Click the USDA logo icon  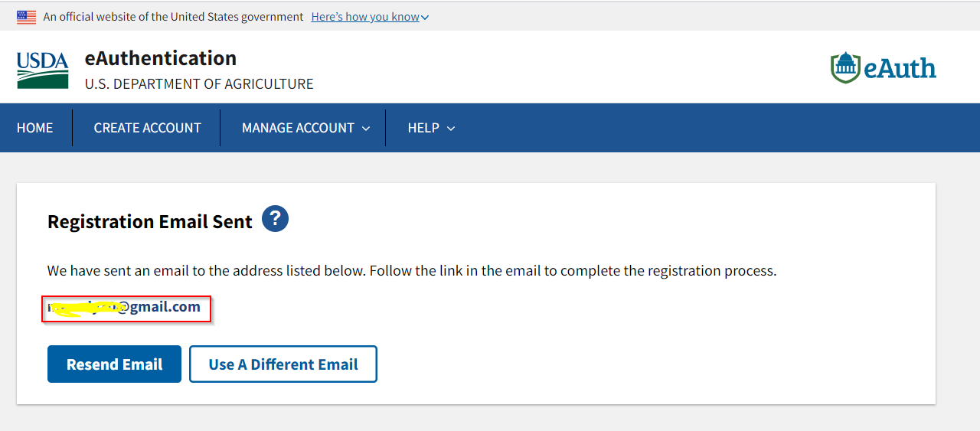click(x=42, y=70)
